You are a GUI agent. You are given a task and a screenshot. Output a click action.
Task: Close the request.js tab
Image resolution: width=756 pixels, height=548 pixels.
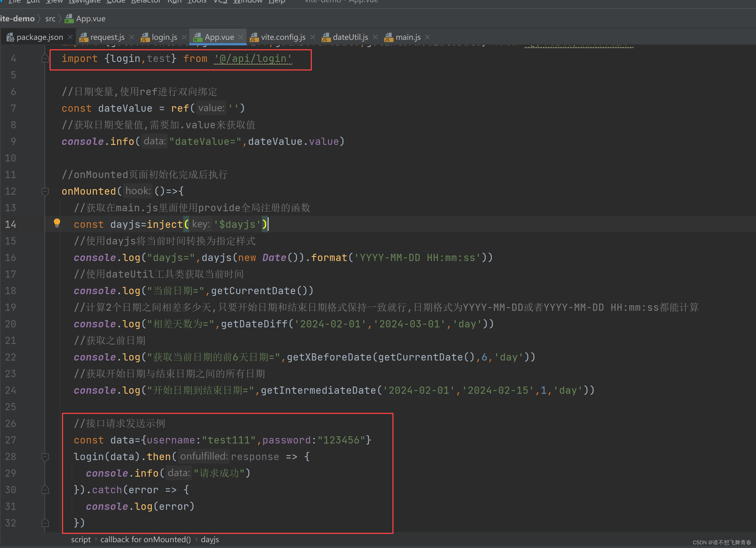132,37
